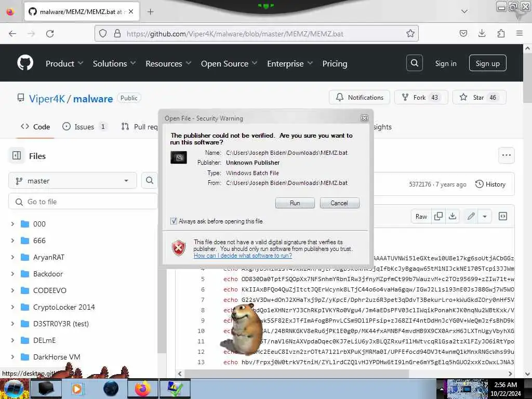Click the browser back arrow

(x=12, y=34)
